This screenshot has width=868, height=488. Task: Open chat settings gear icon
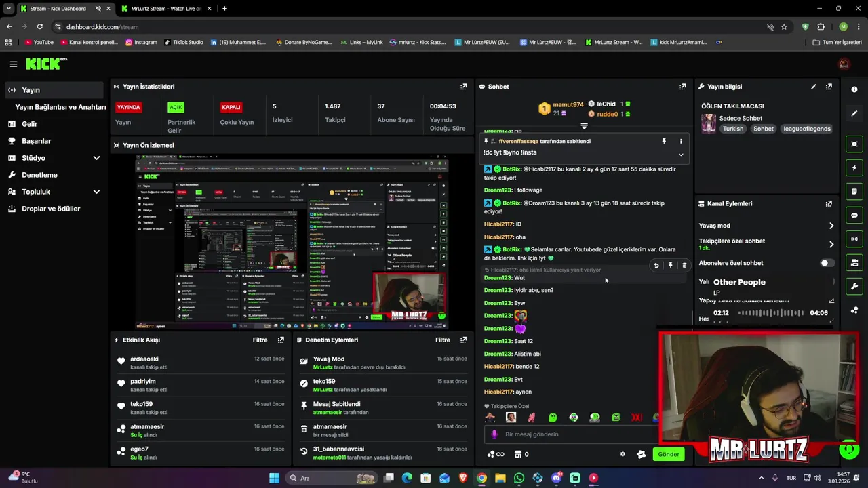tap(623, 454)
